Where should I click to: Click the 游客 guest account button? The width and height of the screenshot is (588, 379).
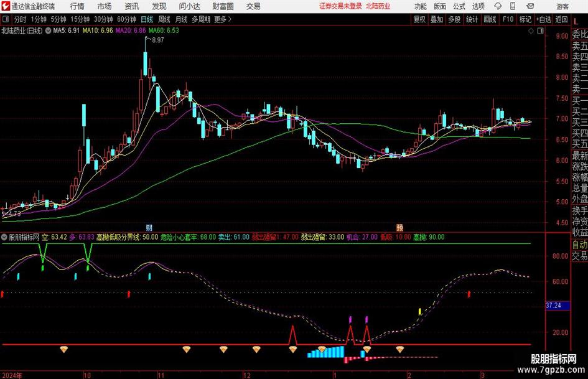click(562, 6)
